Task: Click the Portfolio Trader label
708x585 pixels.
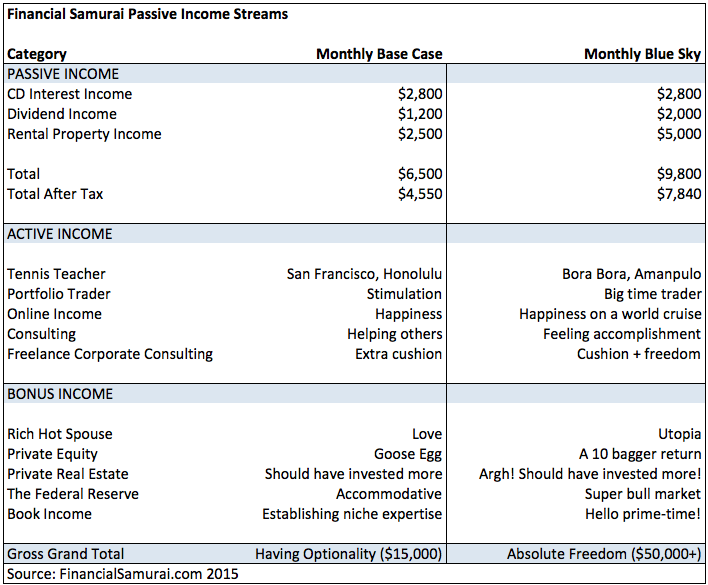Action: [x=59, y=294]
